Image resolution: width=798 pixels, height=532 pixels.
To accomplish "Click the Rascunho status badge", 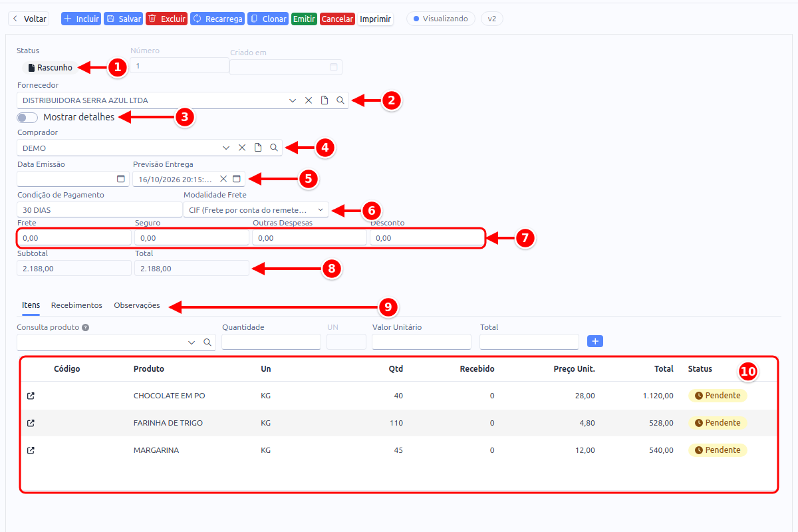I will pos(51,67).
